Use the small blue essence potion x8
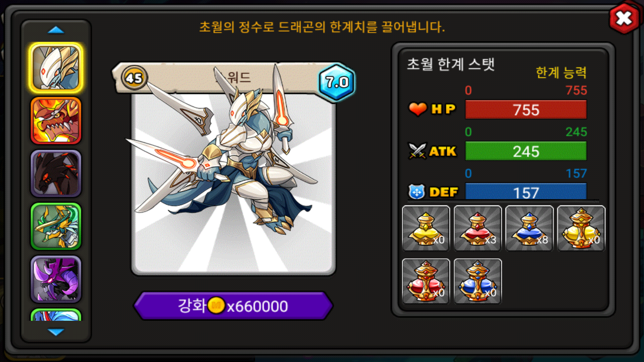This screenshot has width=644, height=362. click(x=529, y=228)
